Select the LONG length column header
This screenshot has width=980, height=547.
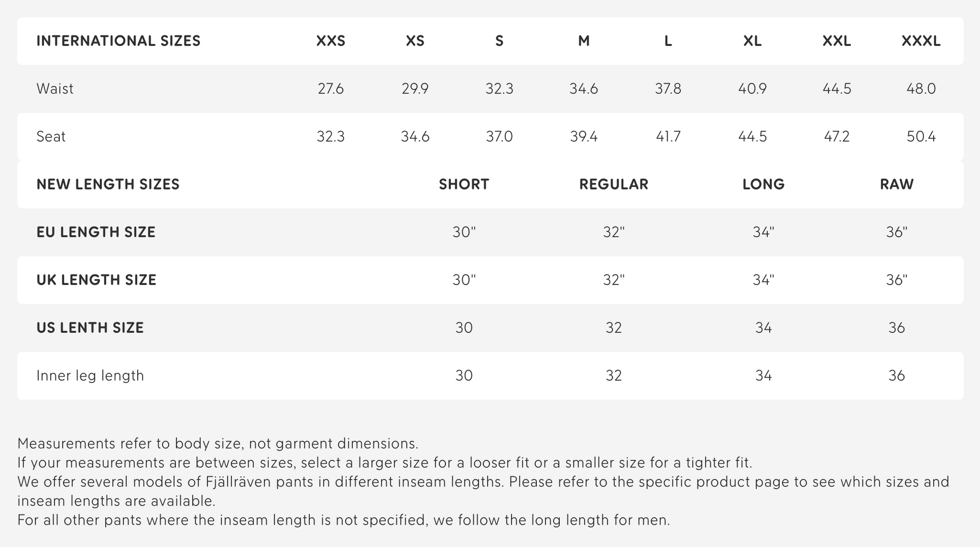tap(763, 184)
